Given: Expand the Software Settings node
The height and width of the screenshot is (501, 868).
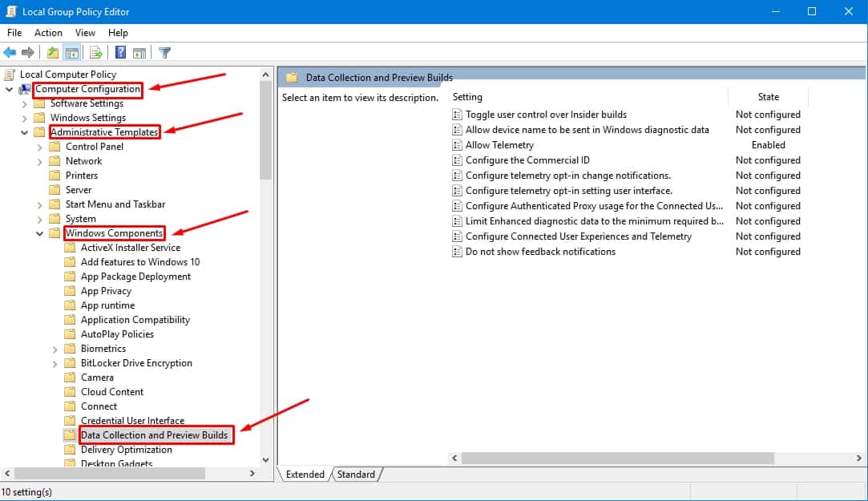Looking at the screenshot, I should tap(24, 103).
